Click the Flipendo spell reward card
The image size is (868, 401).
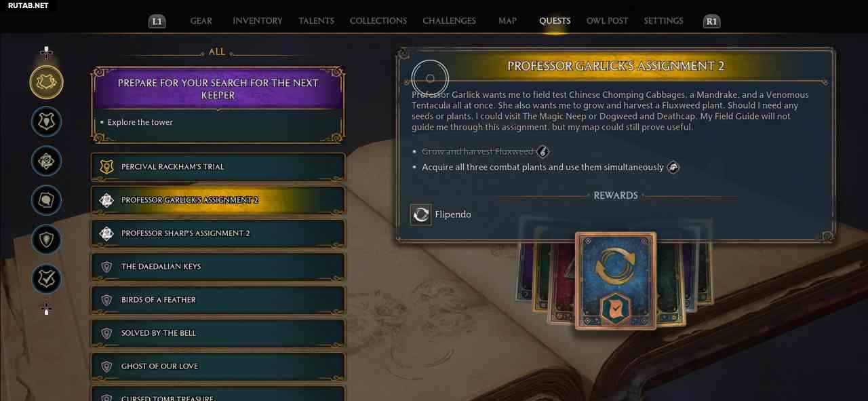(x=616, y=281)
